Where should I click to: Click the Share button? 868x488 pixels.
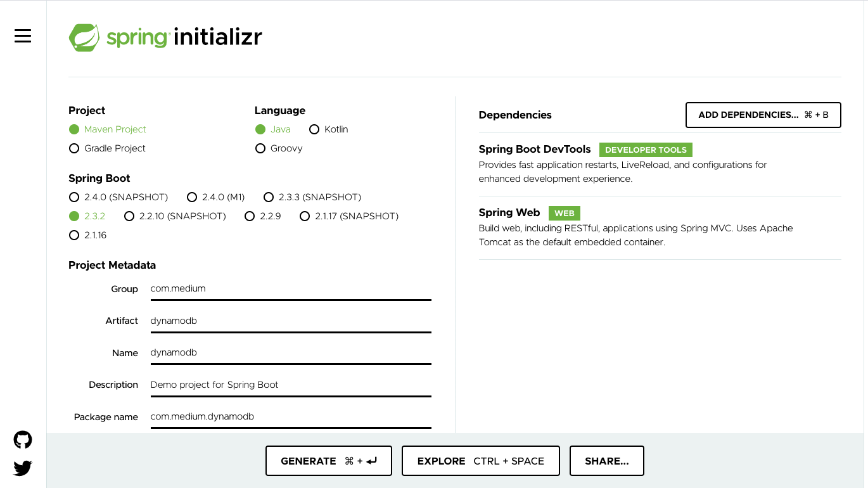(607, 461)
